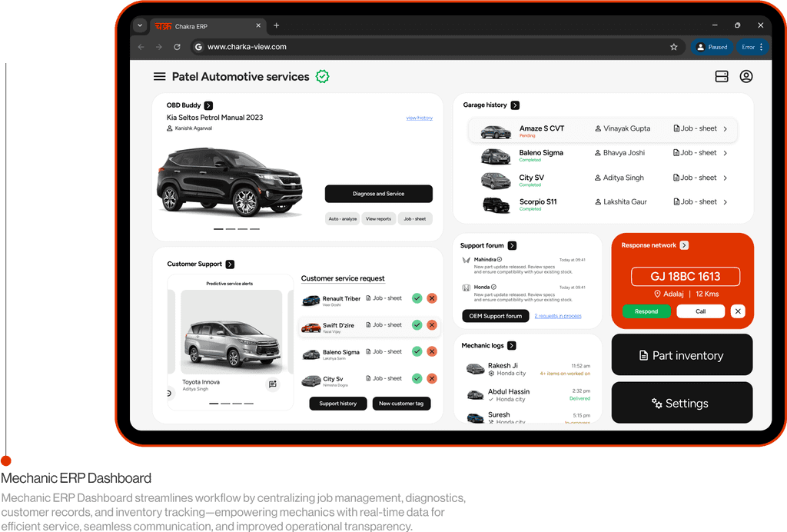
Task: Click the Support history button
Action: [x=338, y=404]
